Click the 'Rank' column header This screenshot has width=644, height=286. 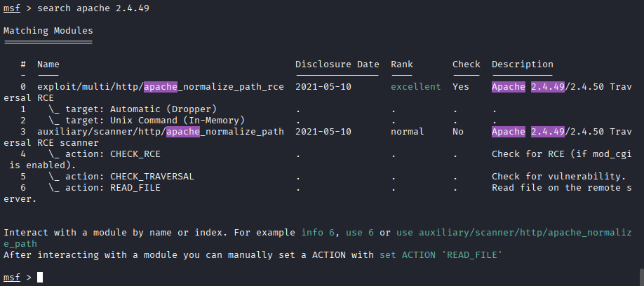coord(402,64)
